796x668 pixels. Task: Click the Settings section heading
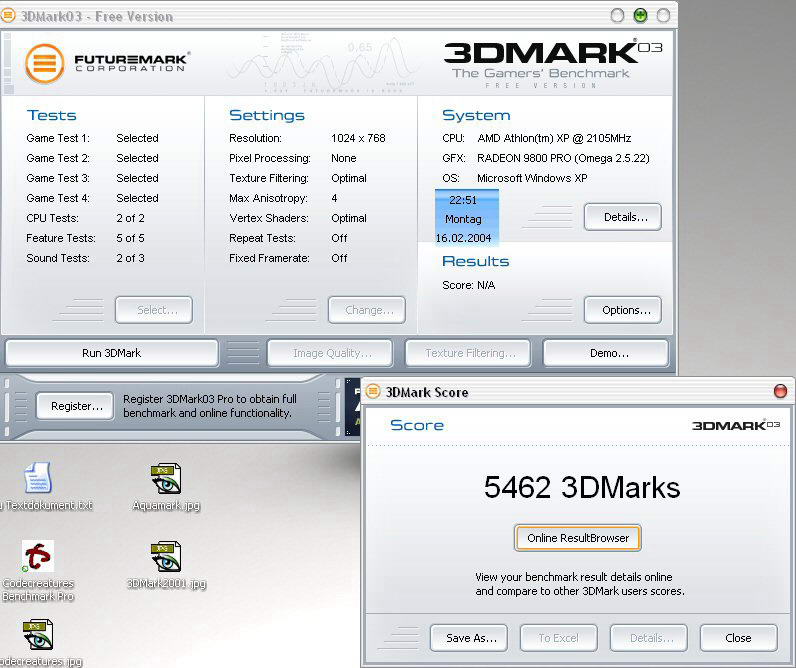click(x=267, y=115)
